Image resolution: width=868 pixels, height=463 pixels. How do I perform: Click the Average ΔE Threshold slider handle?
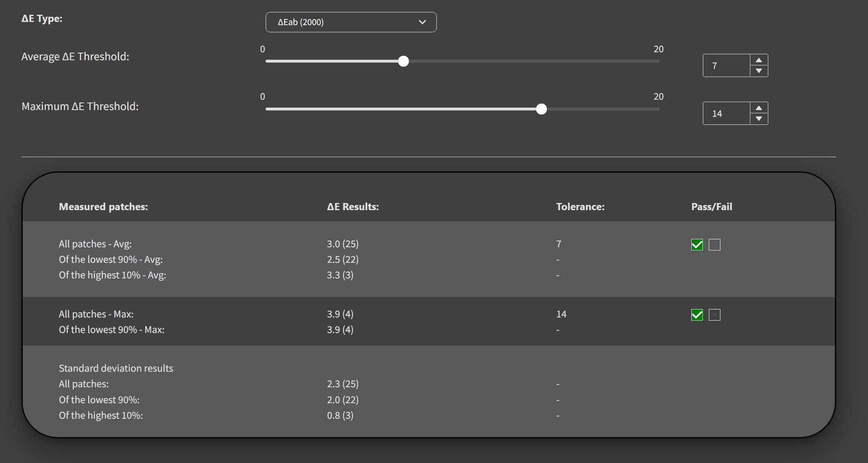(403, 61)
